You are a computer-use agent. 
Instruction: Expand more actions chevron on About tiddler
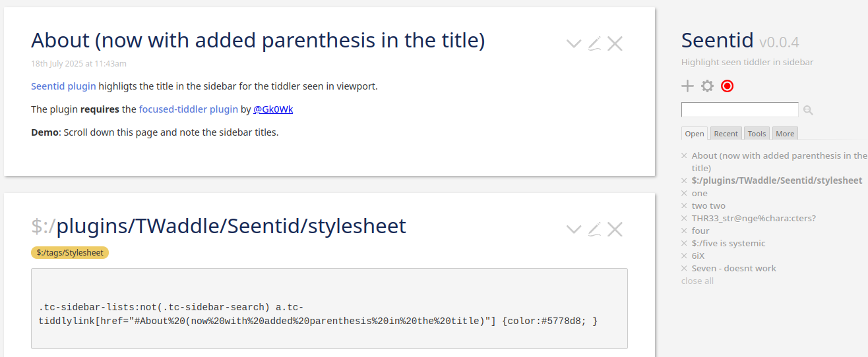pyautogui.click(x=574, y=44)
